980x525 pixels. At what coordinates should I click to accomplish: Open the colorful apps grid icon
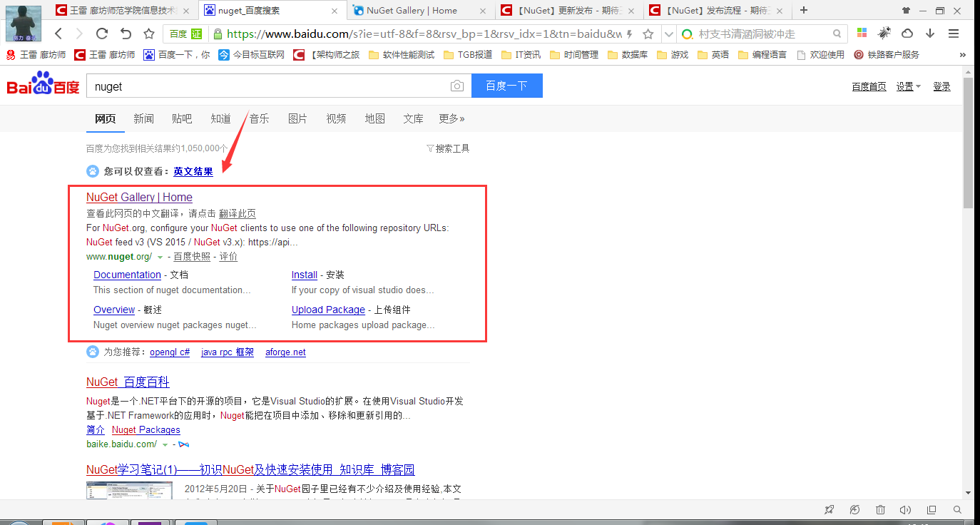[862, 34]
